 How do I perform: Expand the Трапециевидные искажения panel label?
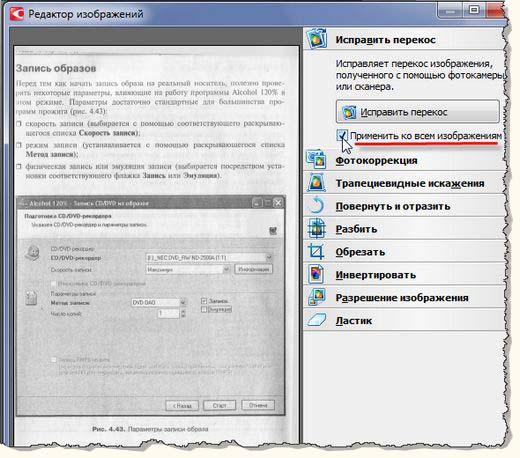(410, 183)
